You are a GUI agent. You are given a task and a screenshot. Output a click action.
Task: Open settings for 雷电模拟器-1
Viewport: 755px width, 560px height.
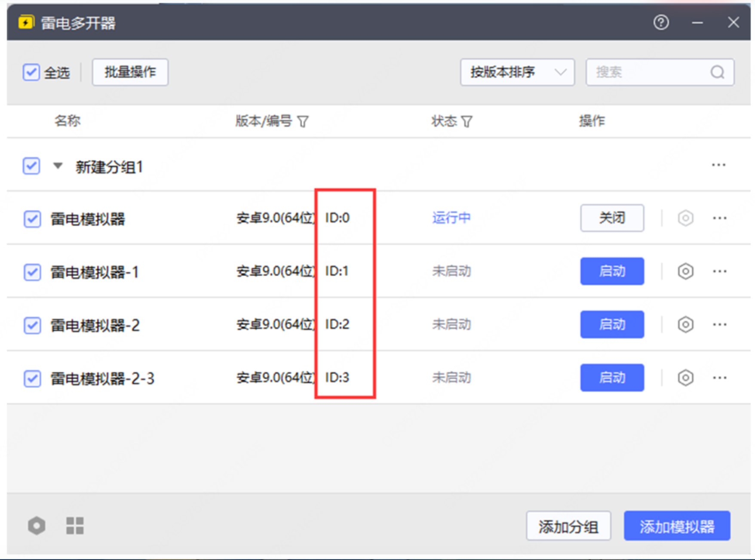[685, 271]
